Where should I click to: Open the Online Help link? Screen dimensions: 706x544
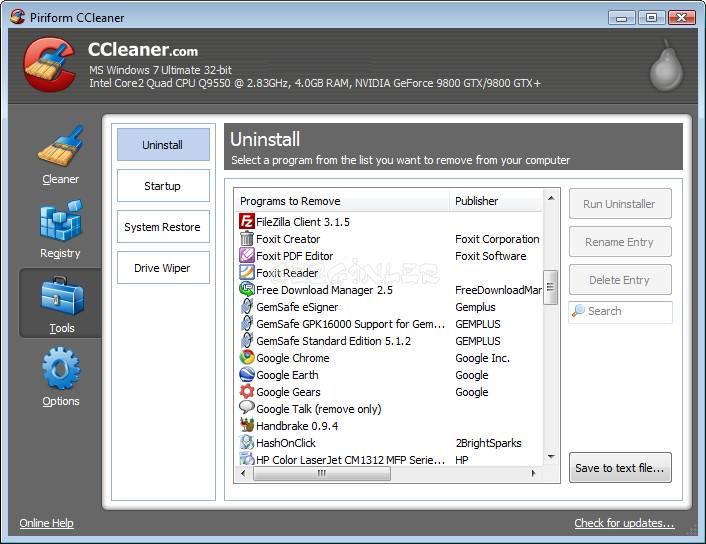(46, 523)
